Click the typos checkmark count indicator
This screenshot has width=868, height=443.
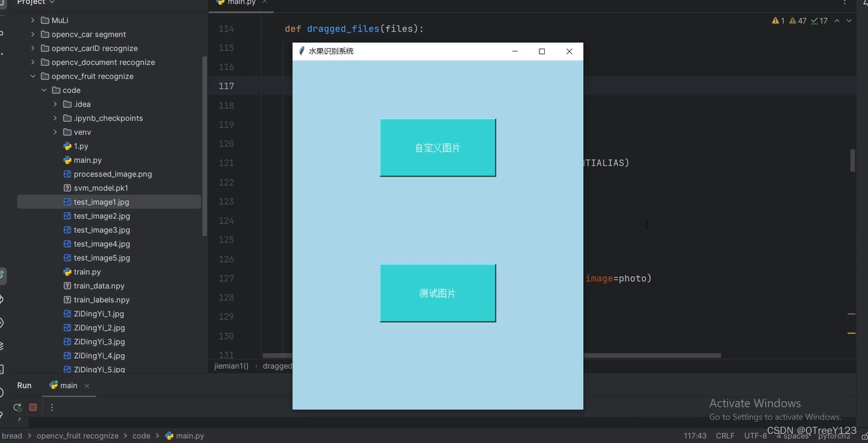[x=820, y=21]
